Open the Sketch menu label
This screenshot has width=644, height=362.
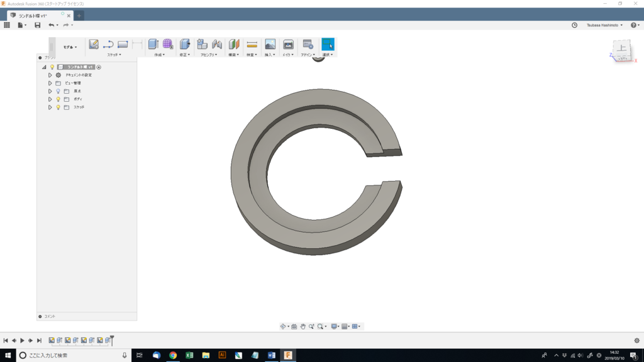tap(114, 55)
